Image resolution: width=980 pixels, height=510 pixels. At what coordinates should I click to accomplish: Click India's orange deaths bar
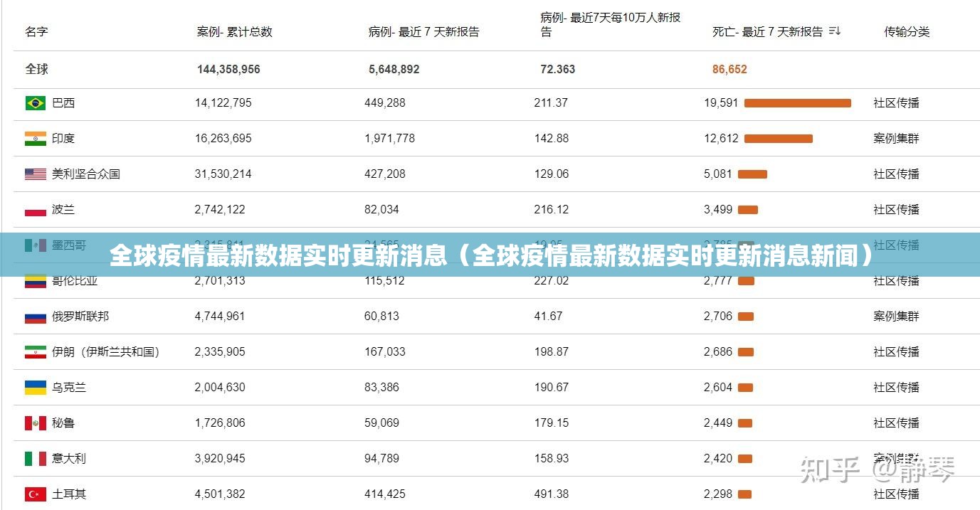coord(778,139)
